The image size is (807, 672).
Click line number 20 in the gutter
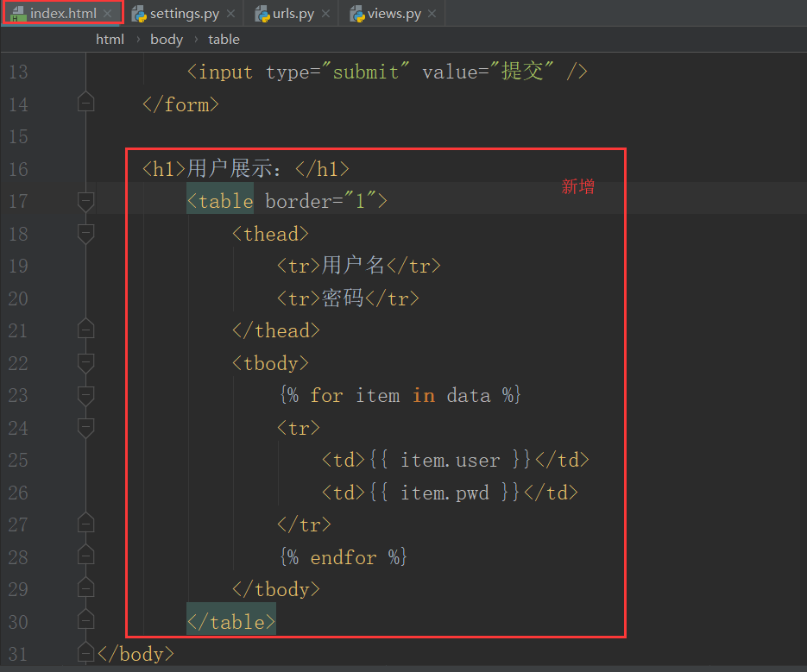(x=18, y=298)
